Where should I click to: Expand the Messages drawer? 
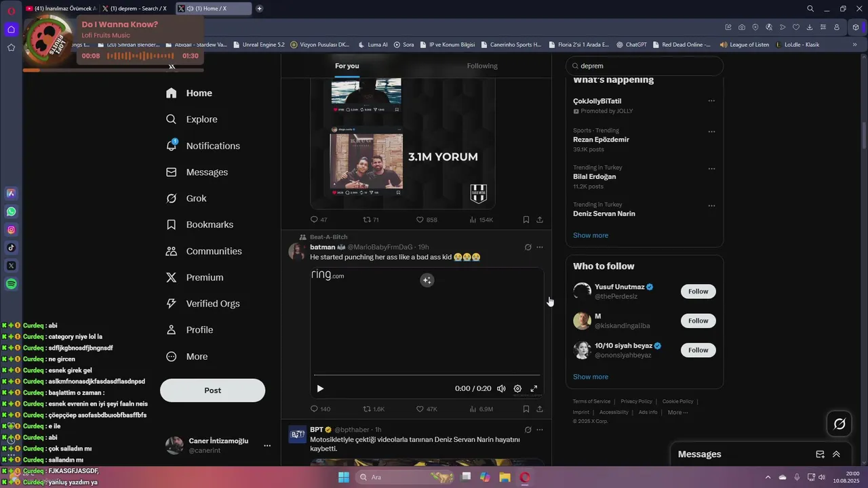pyautogui.click(x=836, y=454)
